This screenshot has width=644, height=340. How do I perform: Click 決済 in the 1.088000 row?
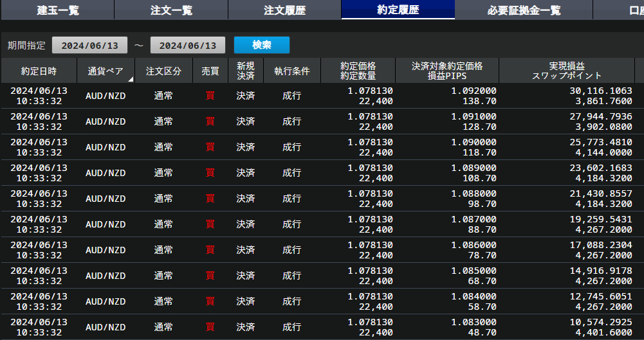click(246, 199)
